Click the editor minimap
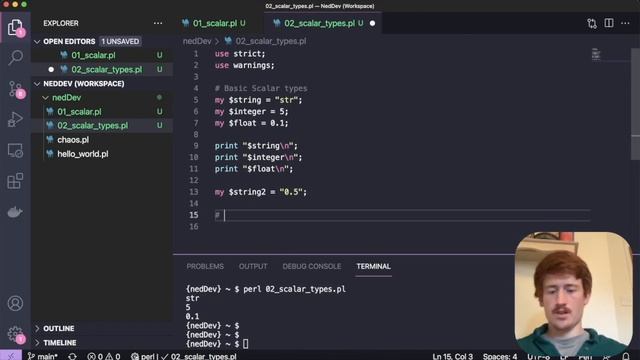640x360 pixels. tap(596, 54)
